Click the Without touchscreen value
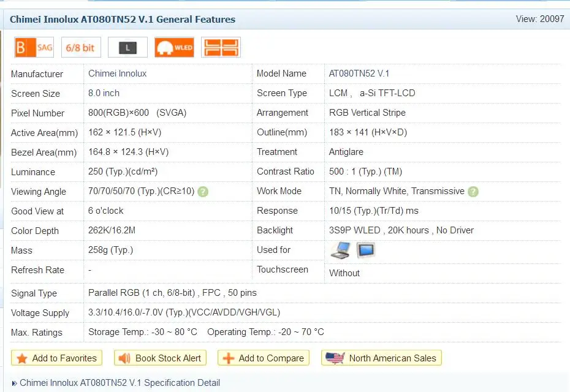Screen dimensions: 570x392 [x=344, y=273]
